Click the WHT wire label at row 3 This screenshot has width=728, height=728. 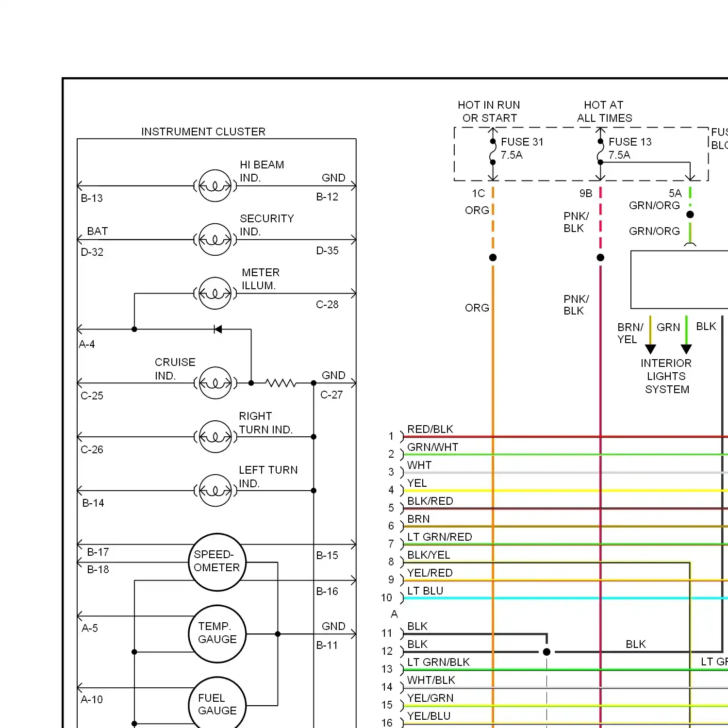click(x=419, y=465)
